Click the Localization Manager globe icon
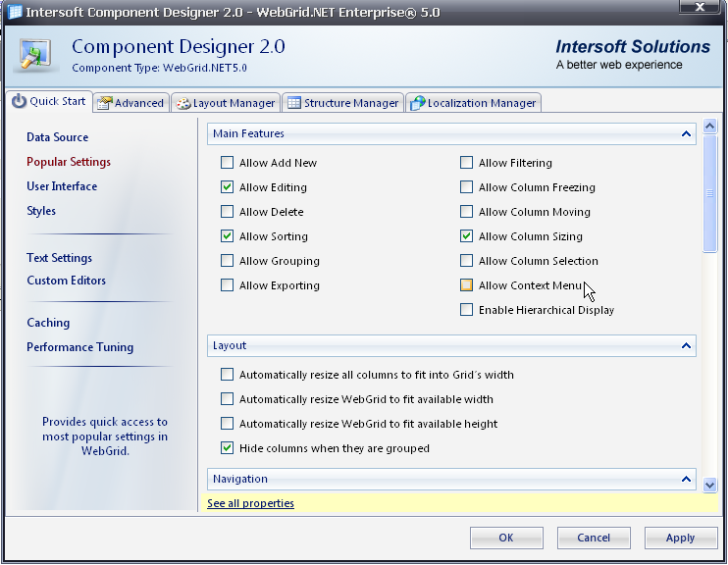Image resolution: width=728 pixels, height=565 pixels. coord(417,103)
